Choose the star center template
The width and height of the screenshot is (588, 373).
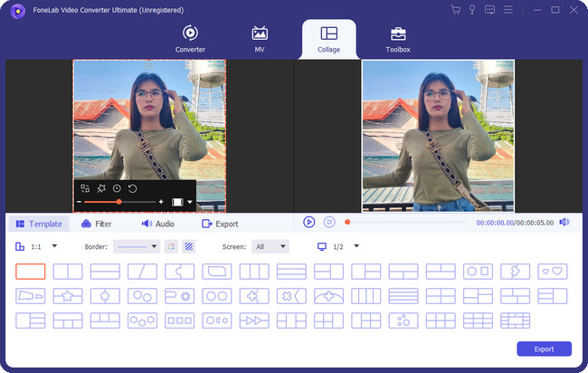tap(68, 296)
